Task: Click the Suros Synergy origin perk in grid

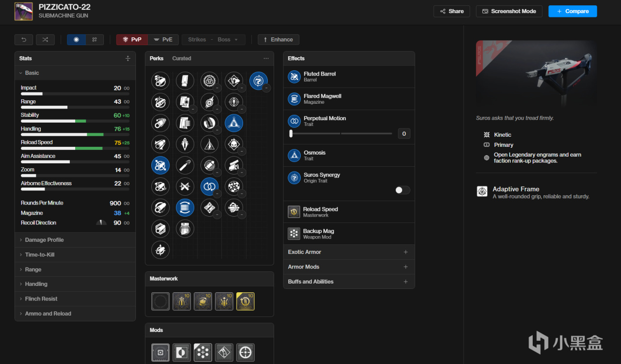Action: (x=259, y=81)
